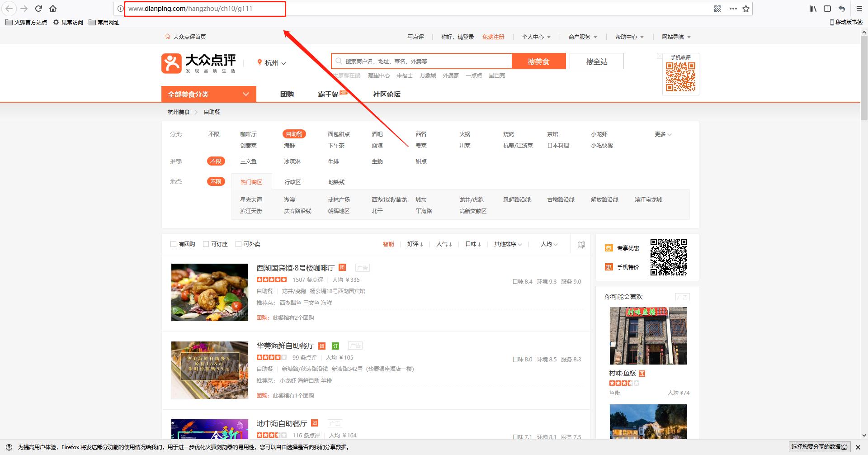Open Firefox hamburger menu
Image resolution: width=868 pixels, height=455 pixels.
pos(859,9)
